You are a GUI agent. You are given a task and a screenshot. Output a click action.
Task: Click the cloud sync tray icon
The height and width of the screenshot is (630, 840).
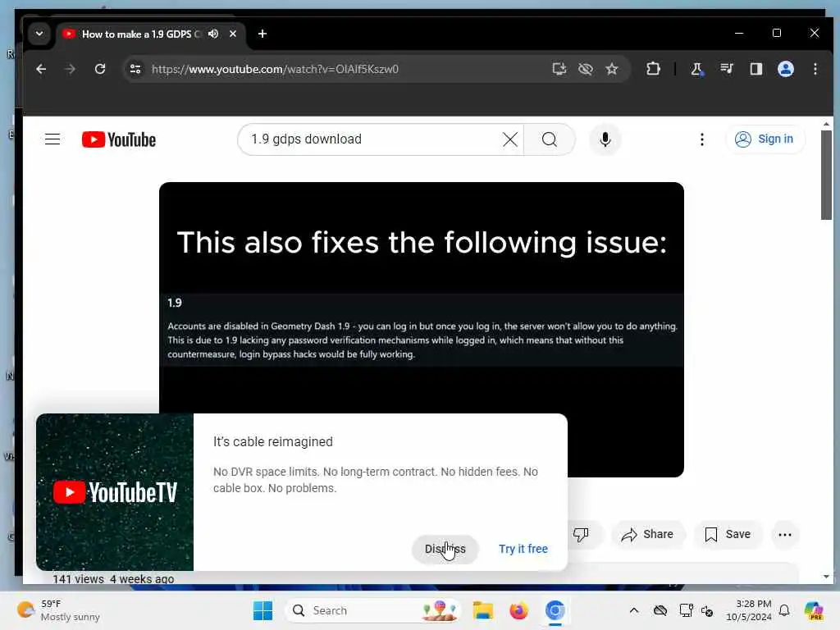tap(660, 610)
